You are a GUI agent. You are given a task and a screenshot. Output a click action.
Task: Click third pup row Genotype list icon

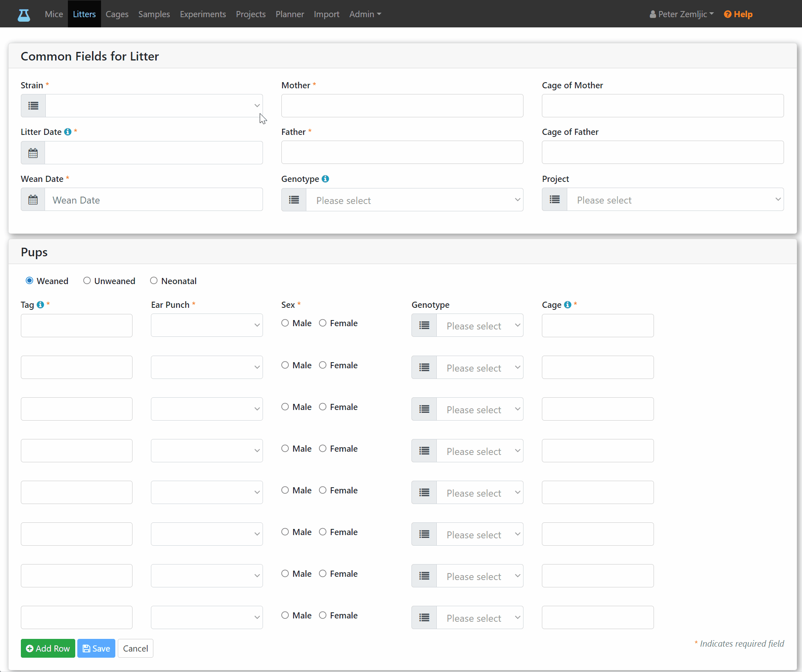[424, 409]
